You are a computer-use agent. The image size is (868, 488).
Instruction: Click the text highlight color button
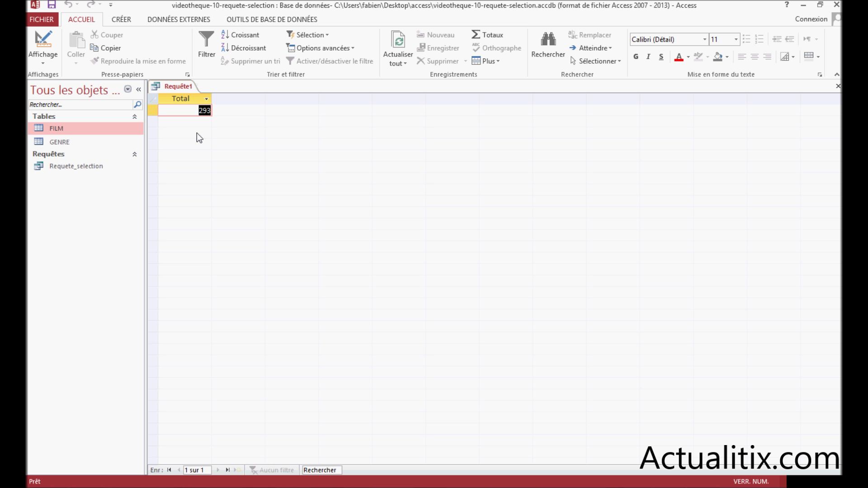[x=698, y=56]
